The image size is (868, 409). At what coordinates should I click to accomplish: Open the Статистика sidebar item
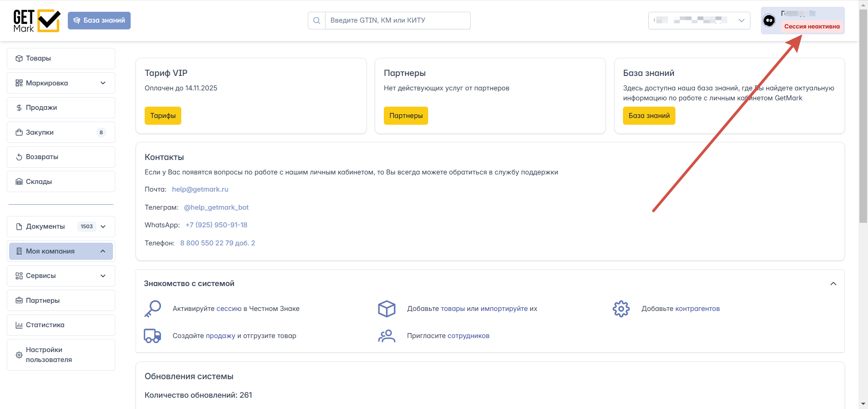[61, 325]
